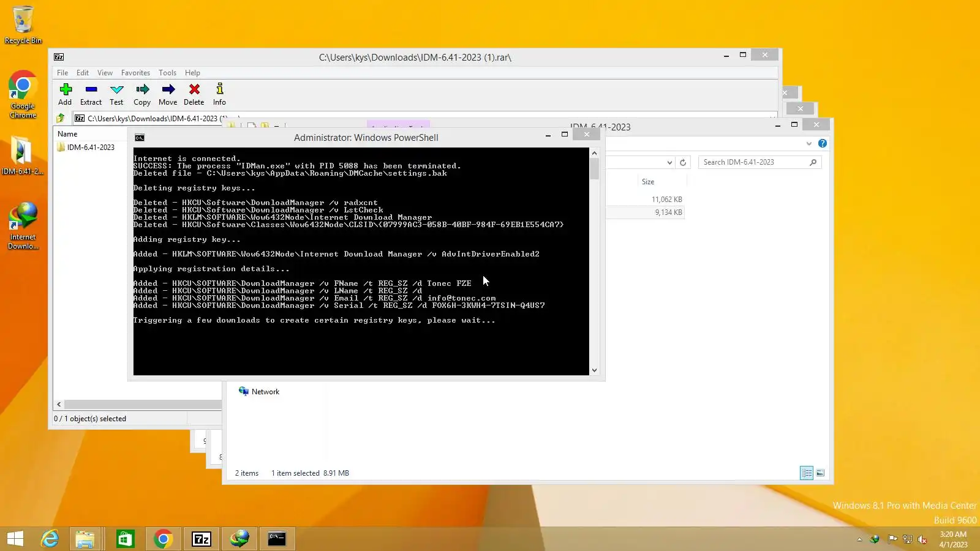The image size is (980, 551).
Task: Click the '0 / 1 object(s) selected' status
Action: 90,419
